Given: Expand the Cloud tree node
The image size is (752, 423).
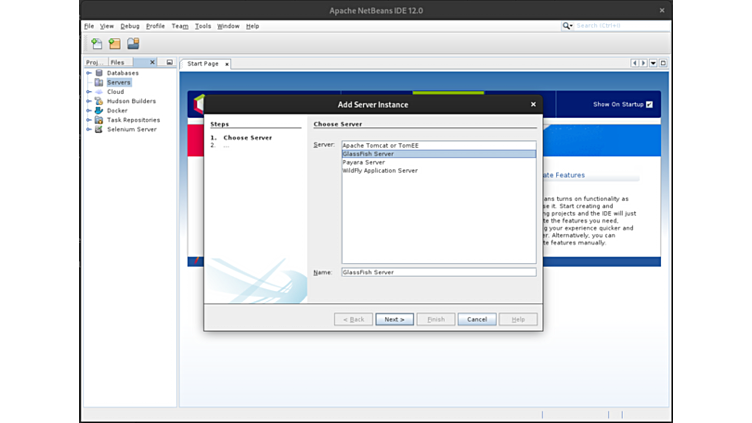Looking at the screenshot, I should [x=89, y=92].
